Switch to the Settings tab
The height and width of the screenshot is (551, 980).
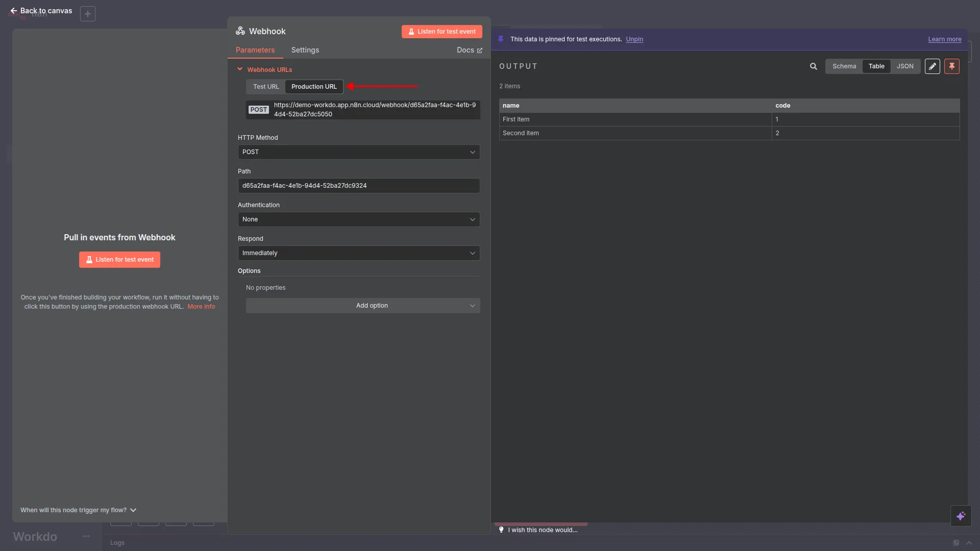[x=305, y=50]
